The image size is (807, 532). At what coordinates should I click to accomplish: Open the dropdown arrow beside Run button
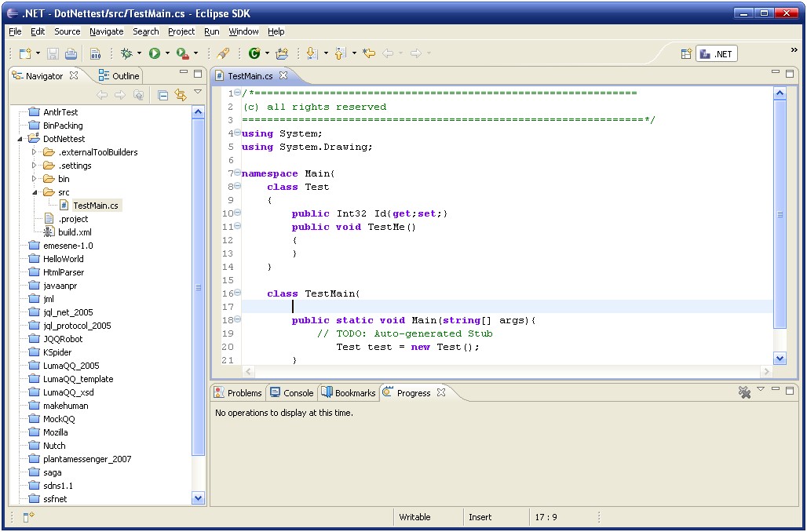(x=167, y=53)
